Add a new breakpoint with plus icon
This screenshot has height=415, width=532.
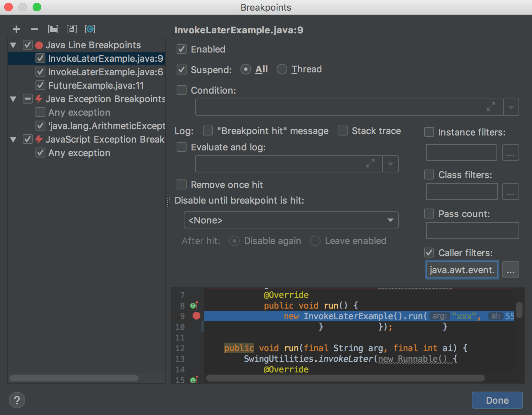[16, 29]
